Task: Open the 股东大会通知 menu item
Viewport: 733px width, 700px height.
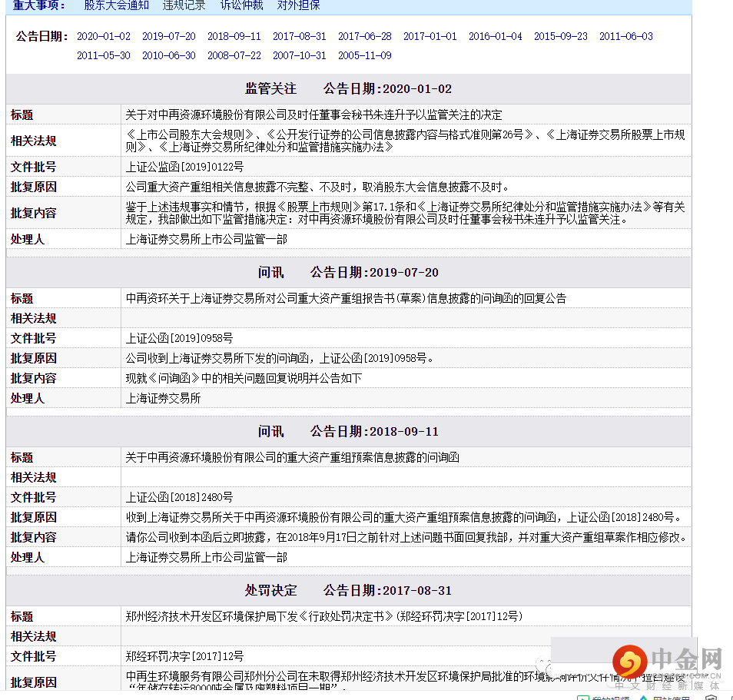Action: click(116, 5)
